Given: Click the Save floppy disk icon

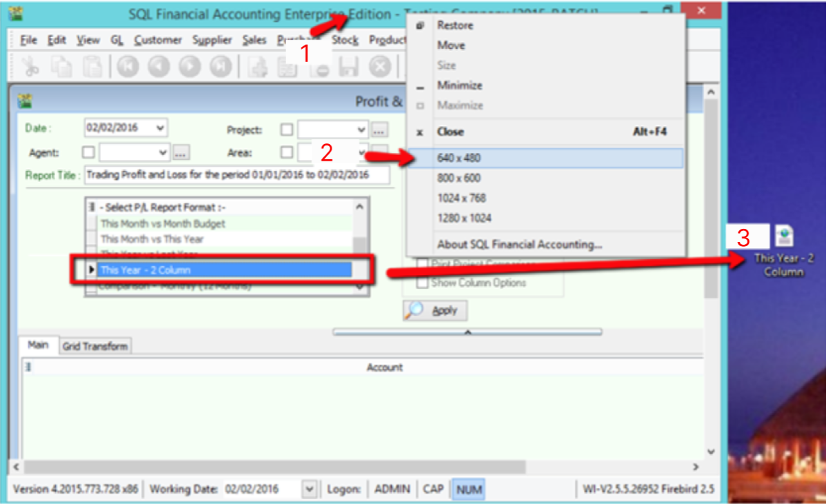Looking at the screenshot, I should click(348, 67).
